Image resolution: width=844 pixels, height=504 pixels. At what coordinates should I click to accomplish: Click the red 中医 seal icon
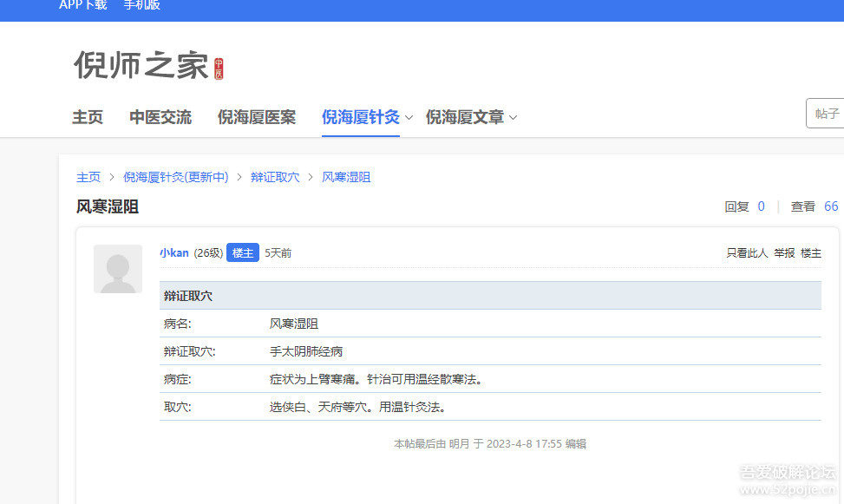click(219, 69)
